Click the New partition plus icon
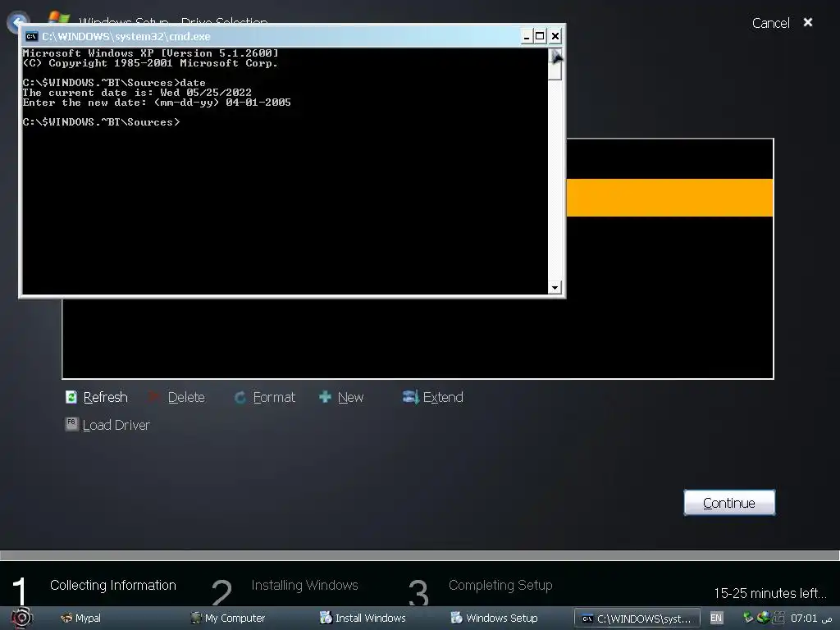The width and height of the screenshot is (840, 630). (325, 397)
